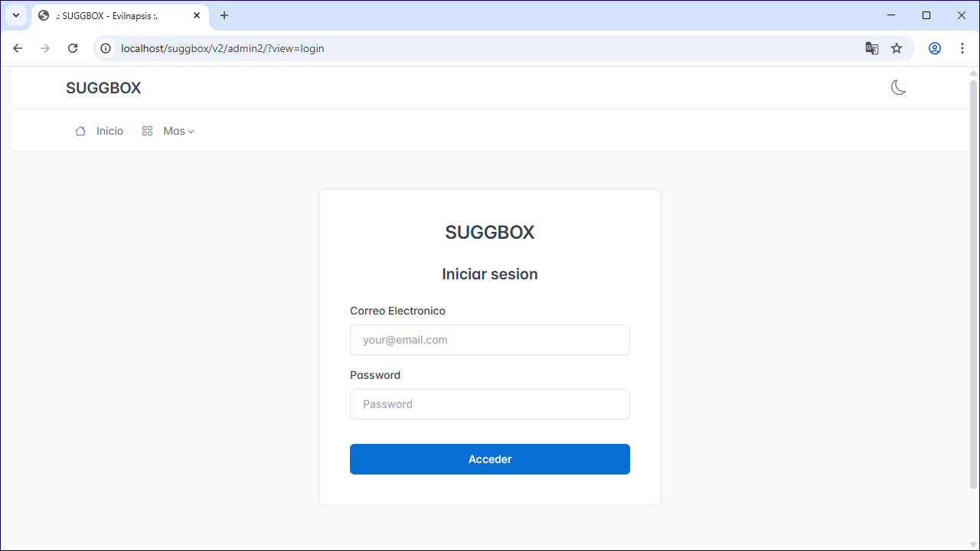Screen dimensions: 980x551
Task: Click the page vertical scrollbar
Action: pyautogui.click(x=974, y=283)
